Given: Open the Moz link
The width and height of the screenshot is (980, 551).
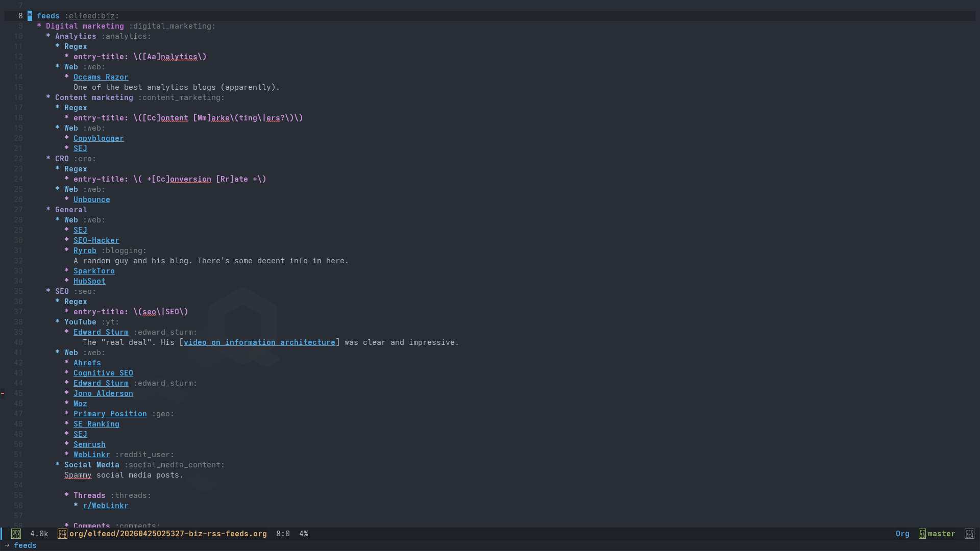Looking at the screenshot, I should (80, 404).
